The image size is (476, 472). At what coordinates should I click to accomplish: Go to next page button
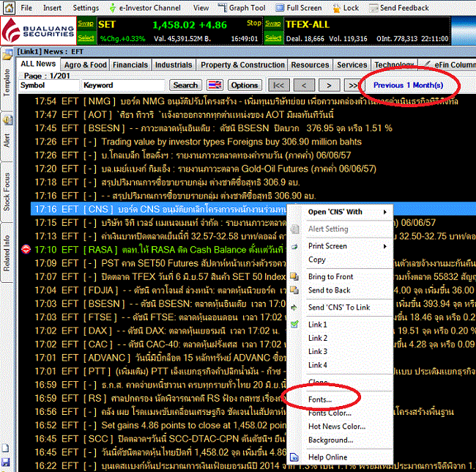[x=329, y=85]
